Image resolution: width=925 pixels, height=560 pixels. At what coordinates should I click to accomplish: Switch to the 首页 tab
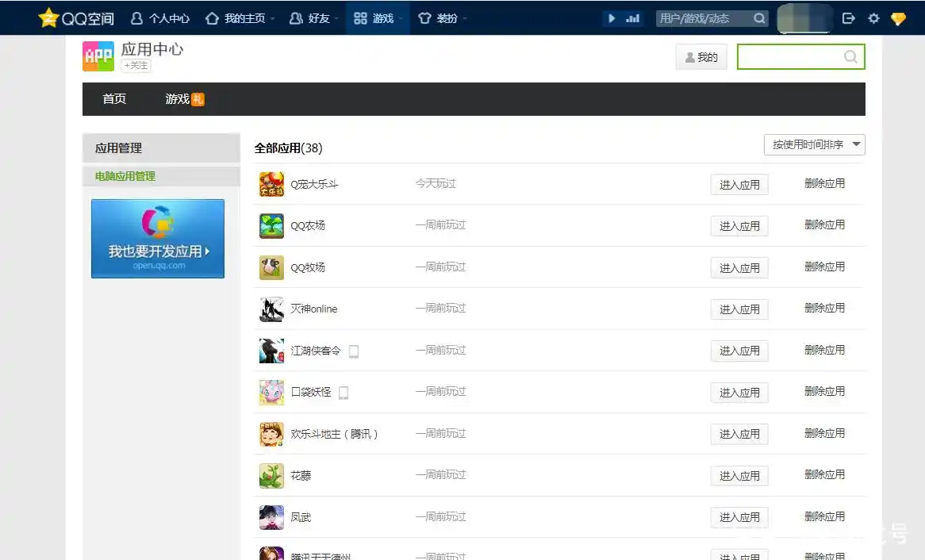click(x=114, y=99)
